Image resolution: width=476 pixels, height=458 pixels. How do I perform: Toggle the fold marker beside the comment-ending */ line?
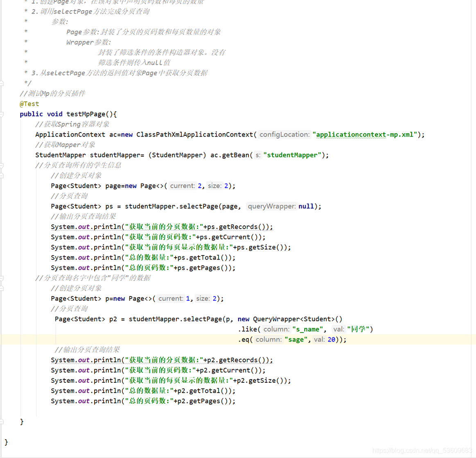pyautogui.click(x=2, y=83)
